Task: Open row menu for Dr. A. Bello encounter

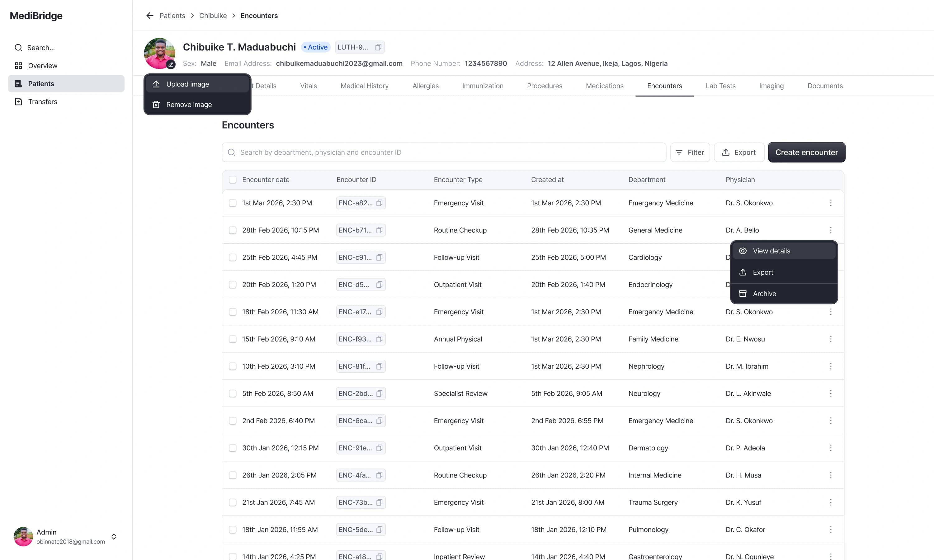Action: pos(831,230)
